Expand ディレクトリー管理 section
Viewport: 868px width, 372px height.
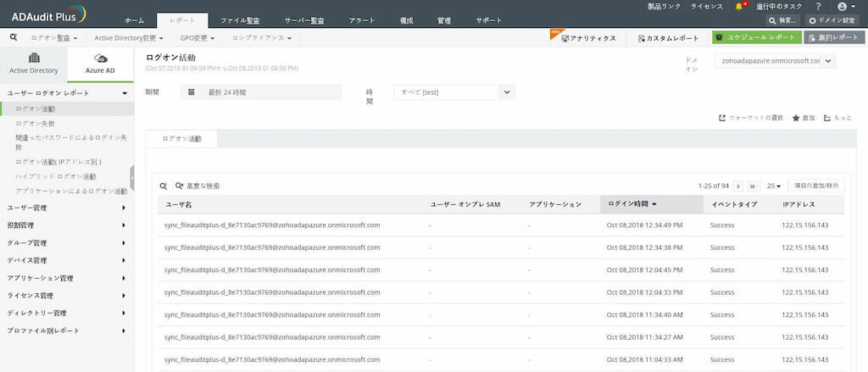coord(67,313)
